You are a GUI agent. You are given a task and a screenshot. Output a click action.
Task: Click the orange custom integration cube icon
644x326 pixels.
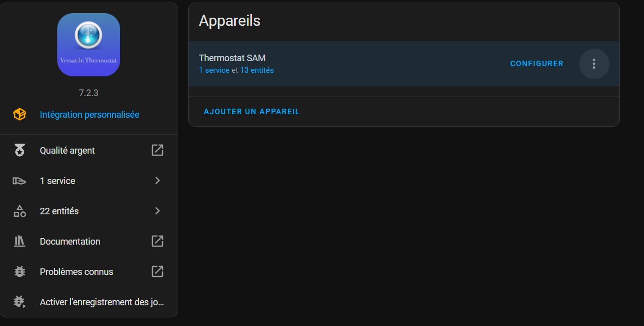pos(20,115)
